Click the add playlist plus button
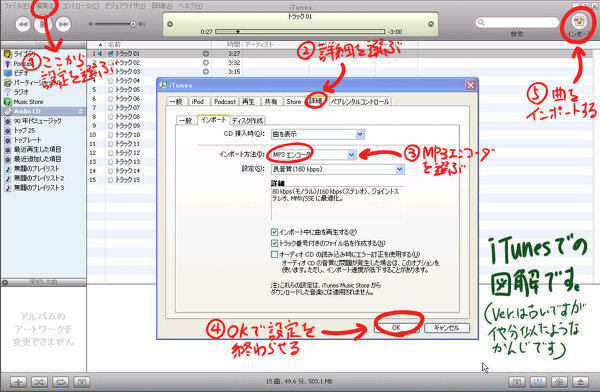 pos(18,382)
